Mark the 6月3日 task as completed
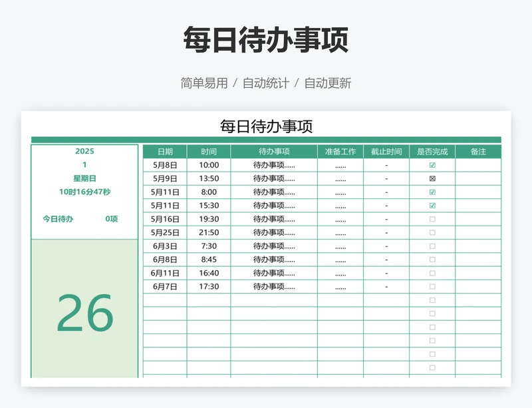 (x=432, y=246)
